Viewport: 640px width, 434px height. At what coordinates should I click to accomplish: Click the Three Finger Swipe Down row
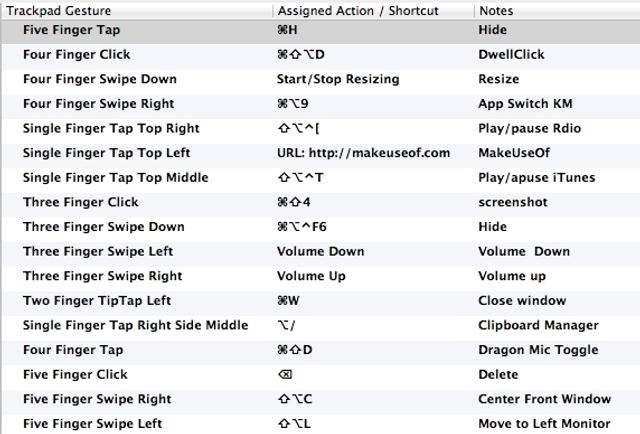coord(103,227)
